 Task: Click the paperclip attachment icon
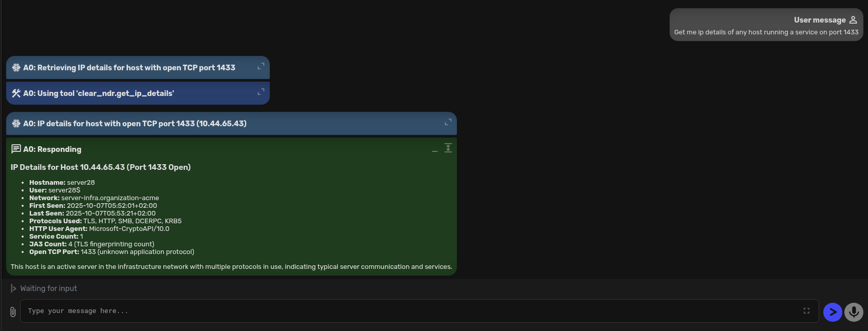point(13,311)
